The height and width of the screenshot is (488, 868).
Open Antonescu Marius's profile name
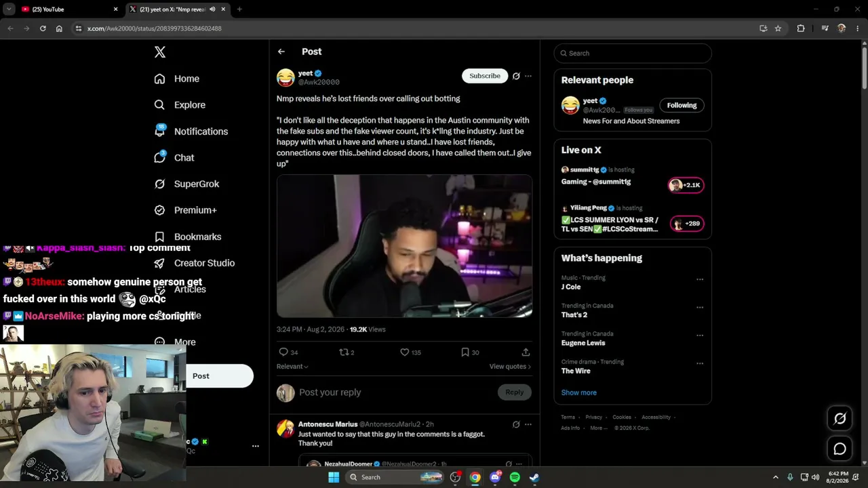(x=328, y=424)
